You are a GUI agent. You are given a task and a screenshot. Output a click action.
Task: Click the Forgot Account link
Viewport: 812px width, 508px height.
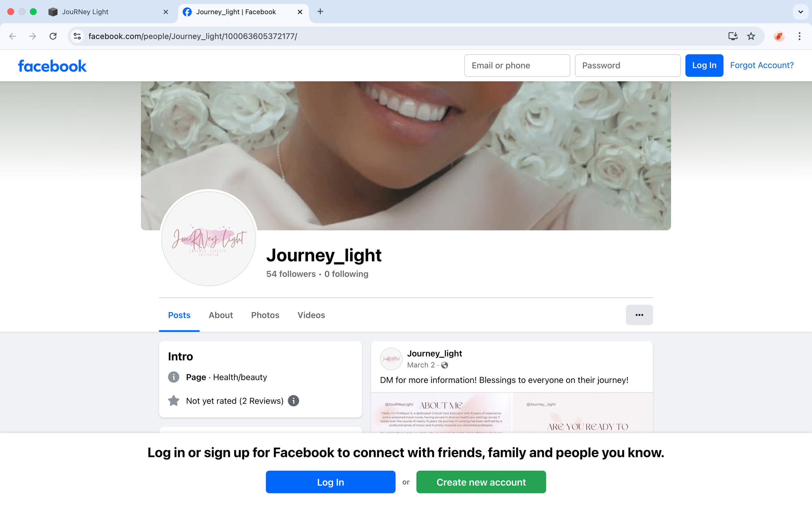[x=762, y=65]
